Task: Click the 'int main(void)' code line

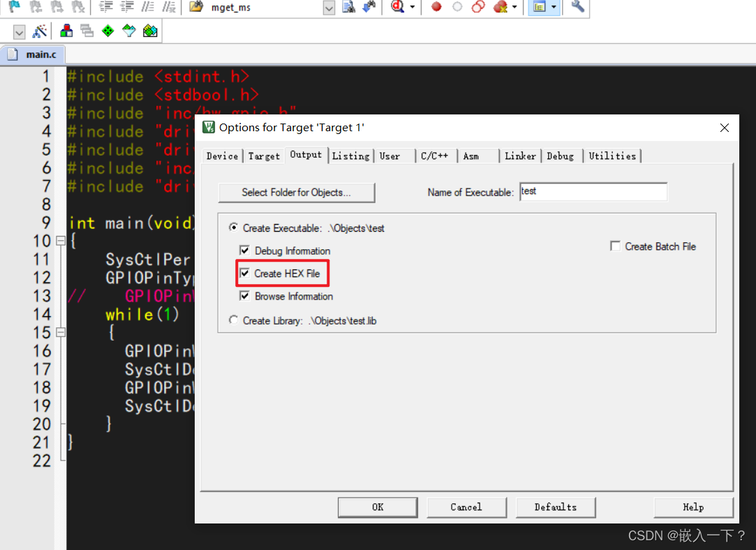Action: (x=131, y=223)
